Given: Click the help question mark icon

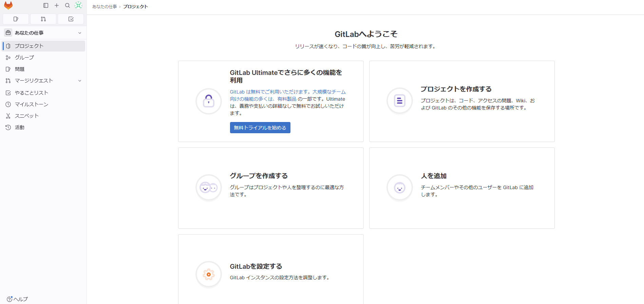Looking at the screenshot, I should click(10, 299).
